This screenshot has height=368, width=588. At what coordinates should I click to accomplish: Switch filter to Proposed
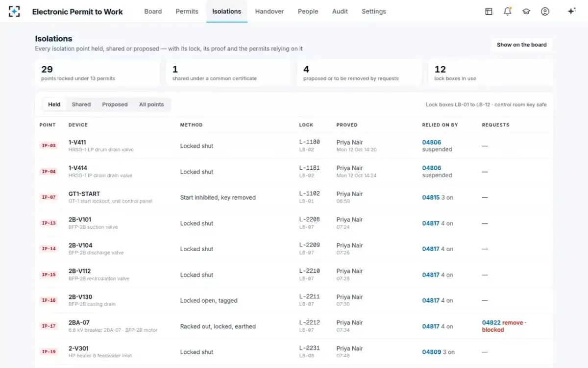(x=115, y=105)
